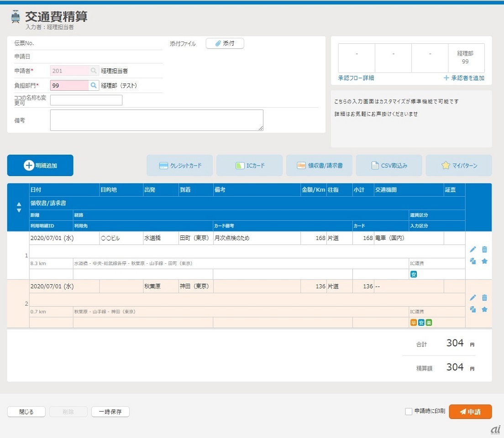Click the 添付 attach file button

click(x=225, y=43)
